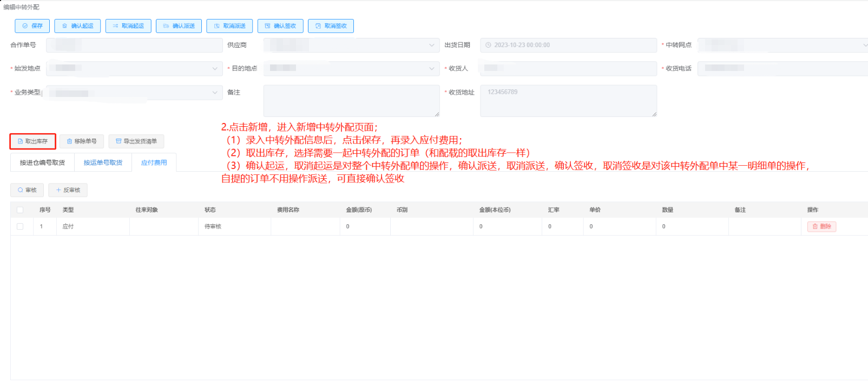This screenshot has width=868, height=384.
Task: Select all rows with header checkbox
Action: (20, 210)
